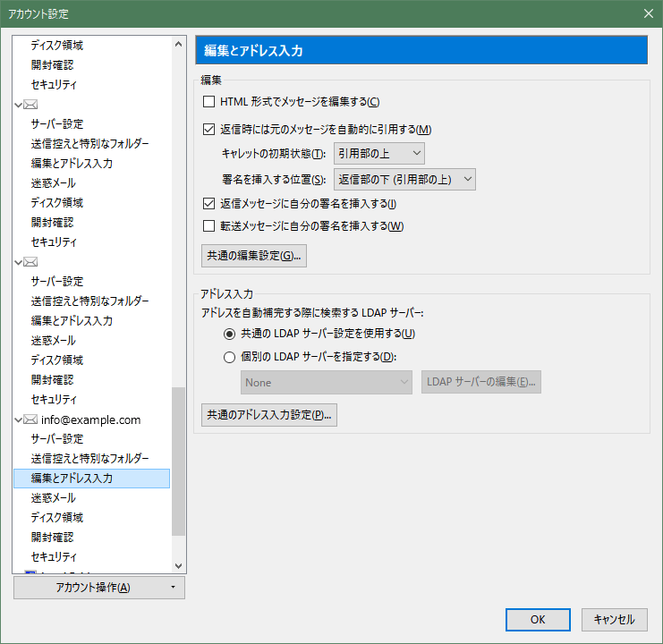Select 迷惑メール under info@example.com
Screen dimensions: 663x644
click(53, 498)
